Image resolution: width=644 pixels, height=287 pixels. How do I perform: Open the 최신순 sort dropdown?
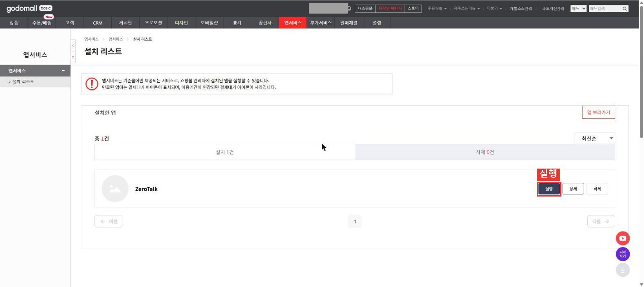pos(595,139)
